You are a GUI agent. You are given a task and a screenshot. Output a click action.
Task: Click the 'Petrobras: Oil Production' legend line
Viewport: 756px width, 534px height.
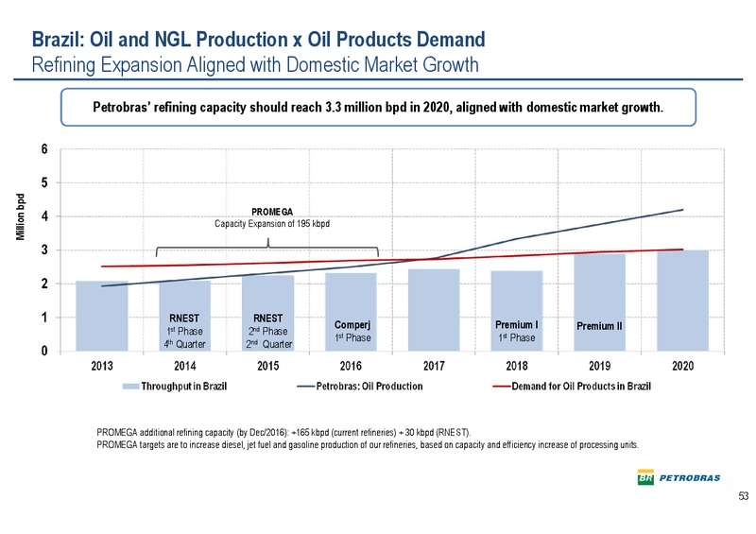[305, 387]
